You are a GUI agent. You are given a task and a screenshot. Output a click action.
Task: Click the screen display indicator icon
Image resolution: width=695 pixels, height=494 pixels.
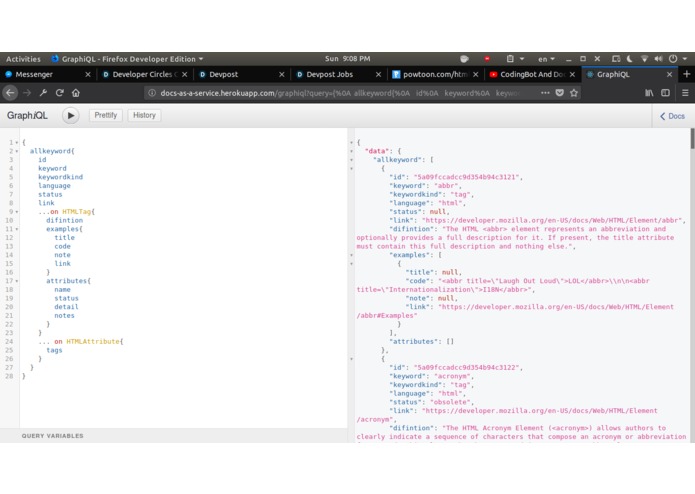click(616, 59)
